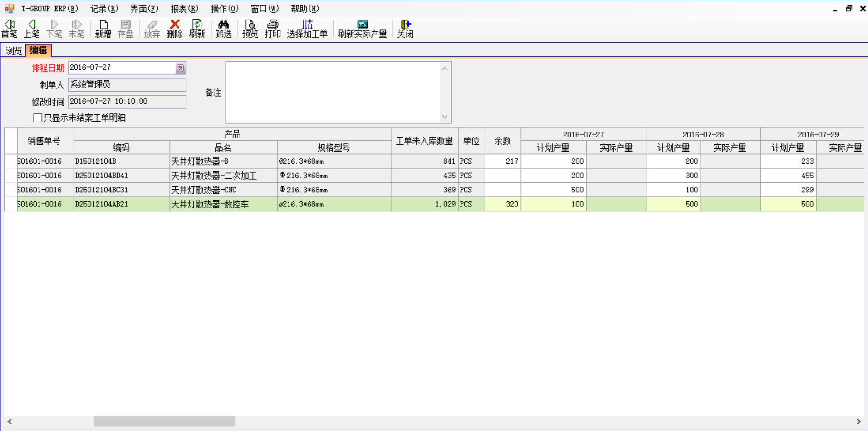Click horizontal scrollbar right arrow

[x=858, y=421]
